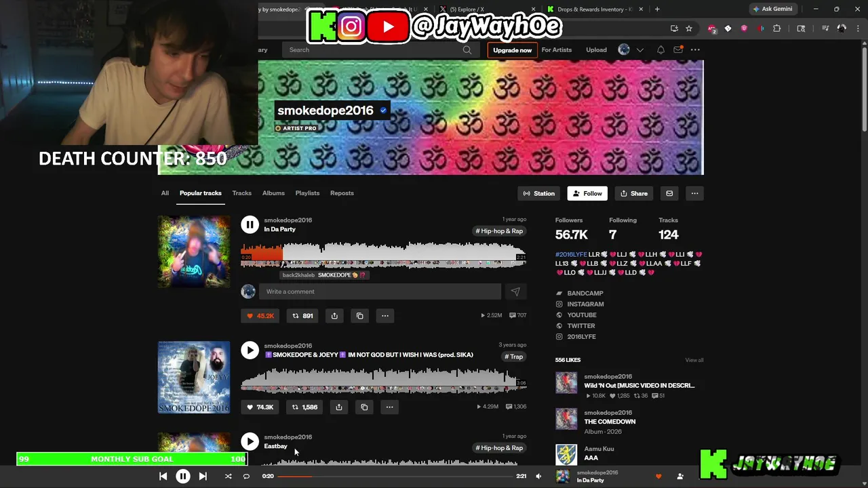Repost In Da Party showing 891 reposts
This screenshot has width=868, height=488.
(x=302, y=316)
